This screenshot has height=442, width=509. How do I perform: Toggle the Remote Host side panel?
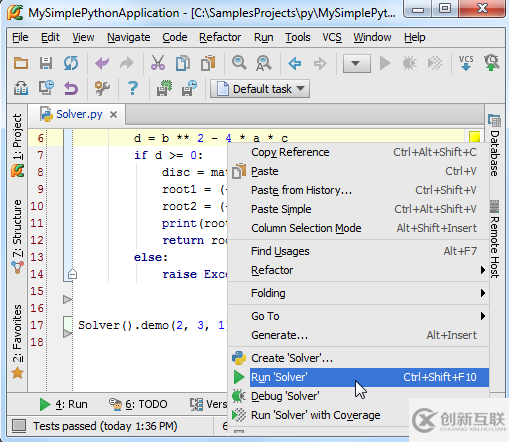pos(495,240)
